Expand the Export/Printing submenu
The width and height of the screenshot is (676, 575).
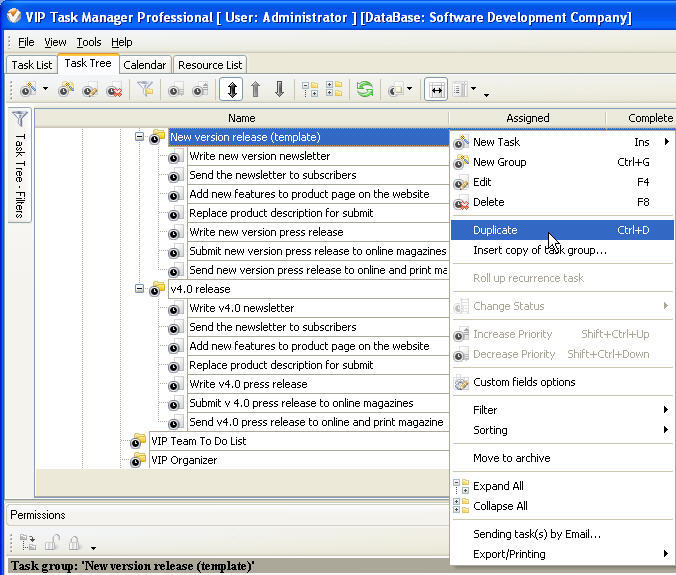pyautogui.click(x=562, y=554)
